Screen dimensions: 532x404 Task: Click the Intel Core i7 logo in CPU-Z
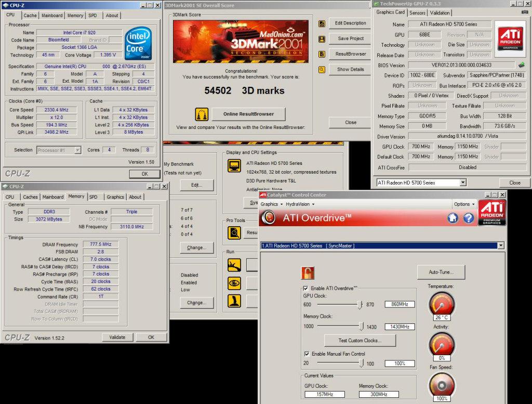(138, 44)
